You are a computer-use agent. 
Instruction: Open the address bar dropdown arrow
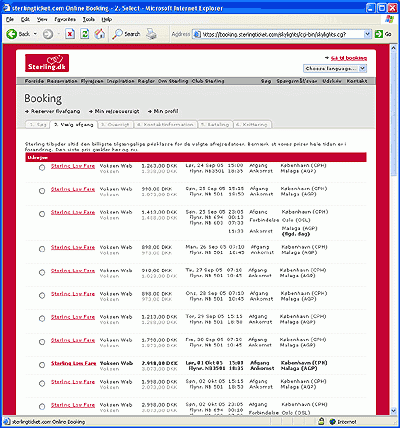point(367,34)
